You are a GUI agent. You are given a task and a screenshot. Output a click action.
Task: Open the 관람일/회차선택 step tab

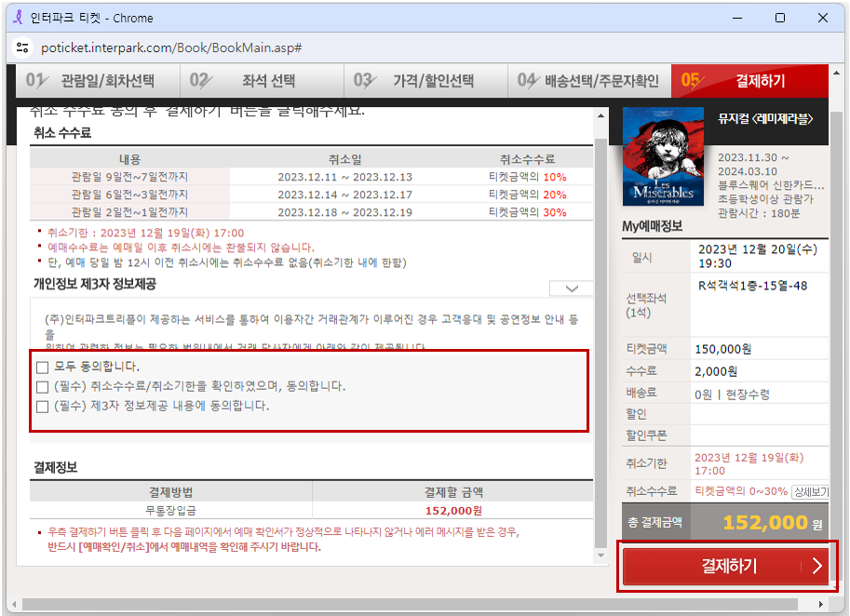coord(97,81)
